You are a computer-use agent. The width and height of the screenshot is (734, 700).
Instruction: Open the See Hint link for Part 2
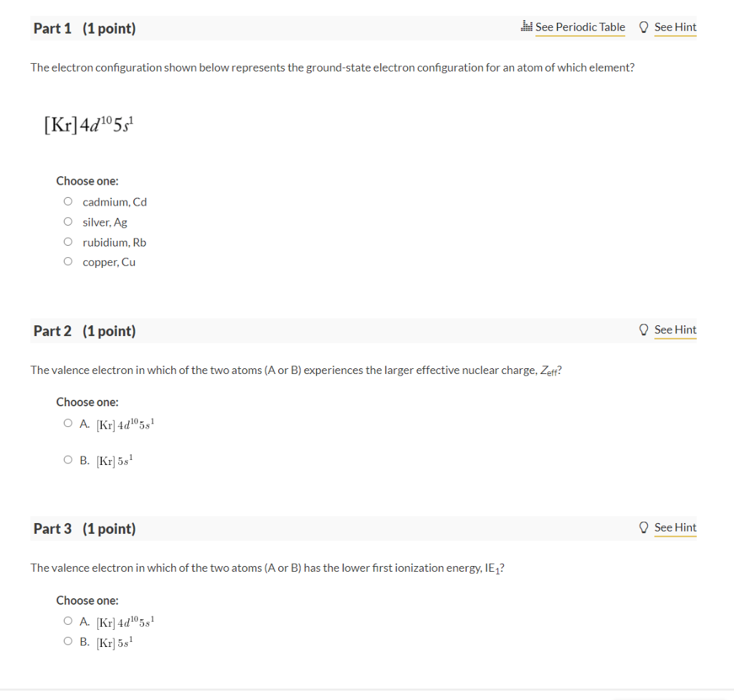(675, 329)
